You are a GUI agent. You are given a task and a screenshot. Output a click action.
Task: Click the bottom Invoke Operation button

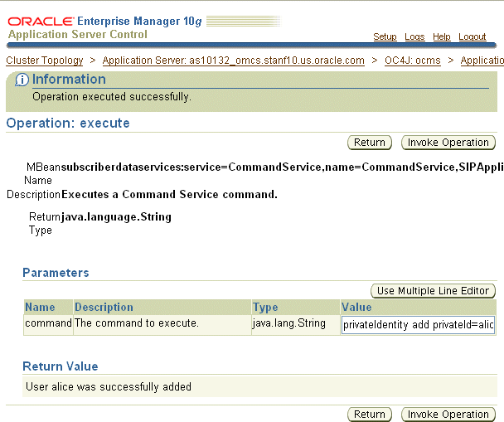pos(448,415)
